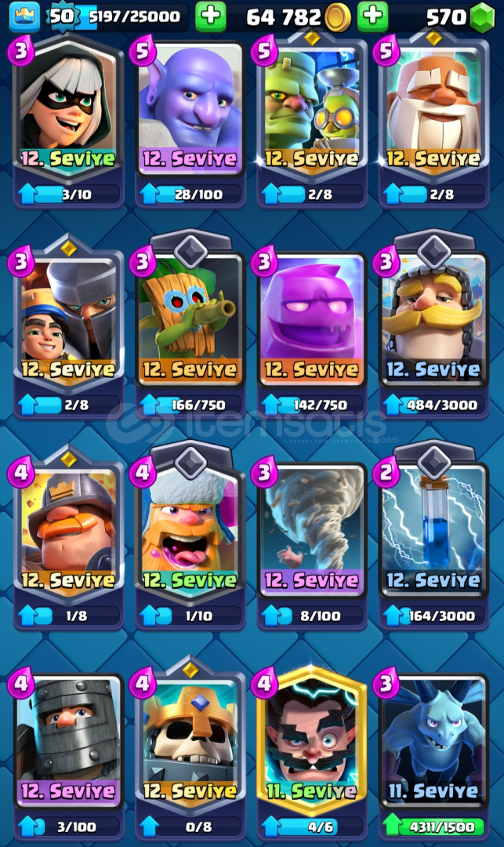Tap the green plus beside experience bar
Screen dimensions: 504x847
point(210,16)
